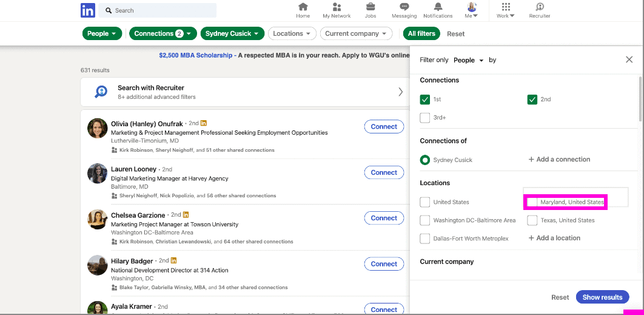Open the Work apps grid icon
Screen dimensions: 644x315
coord(506,7)
